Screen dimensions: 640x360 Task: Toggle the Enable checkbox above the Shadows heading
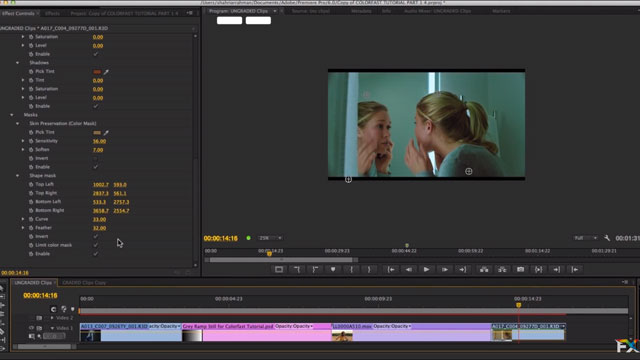point(96,54)
